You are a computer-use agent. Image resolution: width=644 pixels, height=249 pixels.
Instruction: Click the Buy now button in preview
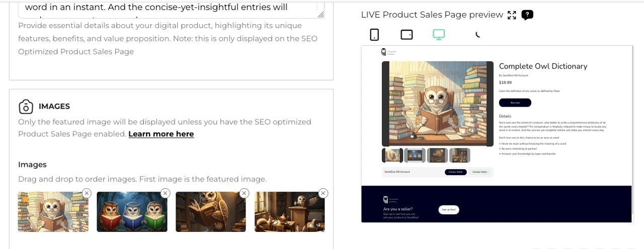(x=515, y=103)
